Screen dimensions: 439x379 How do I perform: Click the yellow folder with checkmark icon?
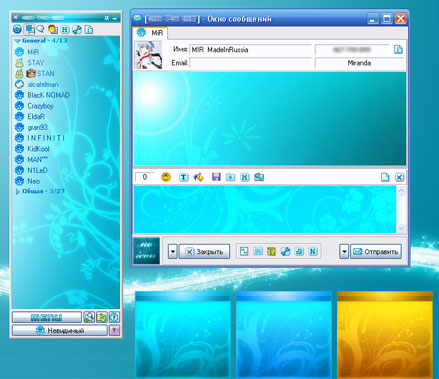(101, 317)
